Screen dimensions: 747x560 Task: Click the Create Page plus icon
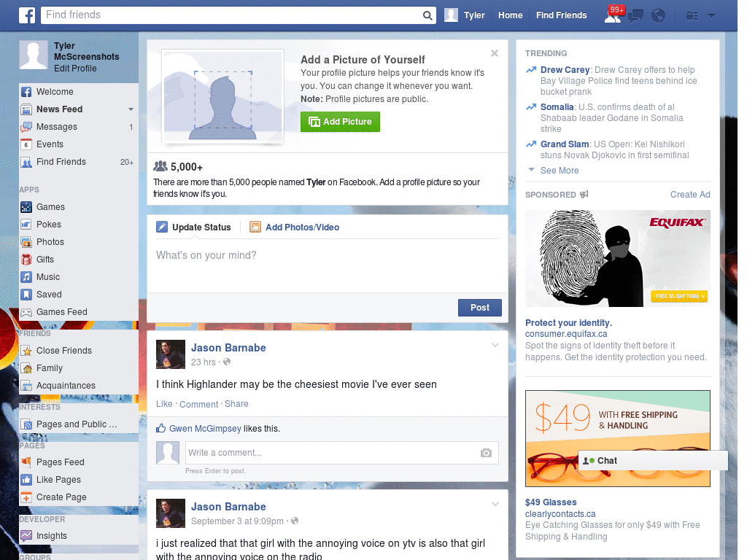click(26, 497)
